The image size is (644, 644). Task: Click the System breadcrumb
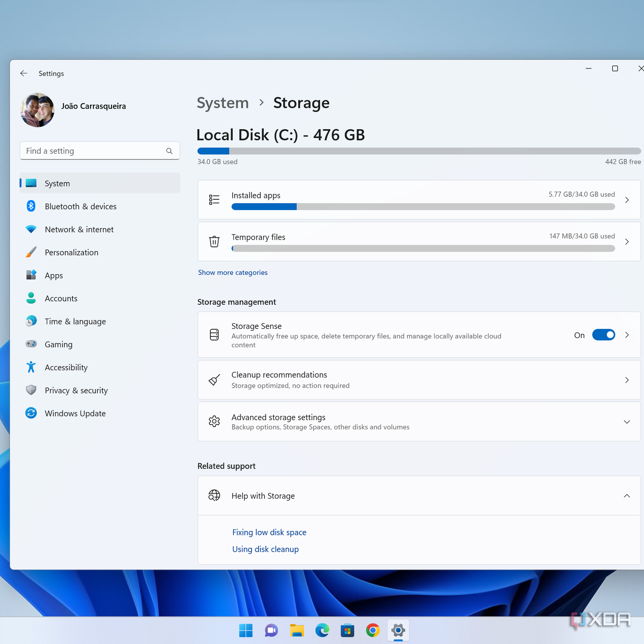tap(223, 103)
